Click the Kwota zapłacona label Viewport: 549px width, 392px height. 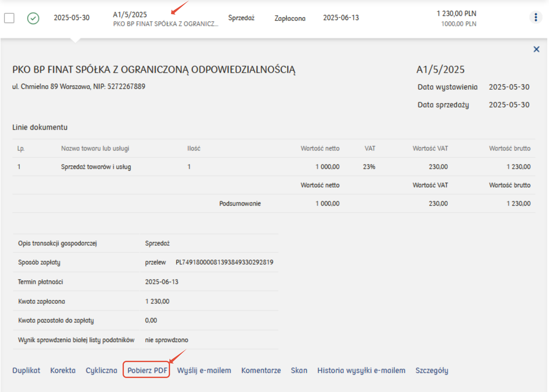pyautogui.click(x=42, y=302)
